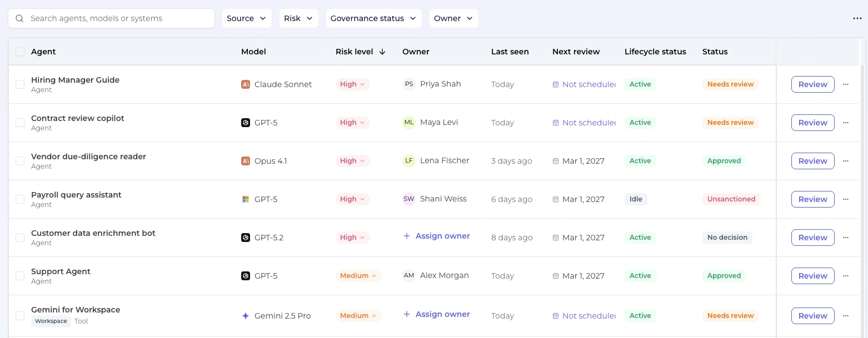
Task: Click the Idle lifecycle badge
Action: (636, 199)
